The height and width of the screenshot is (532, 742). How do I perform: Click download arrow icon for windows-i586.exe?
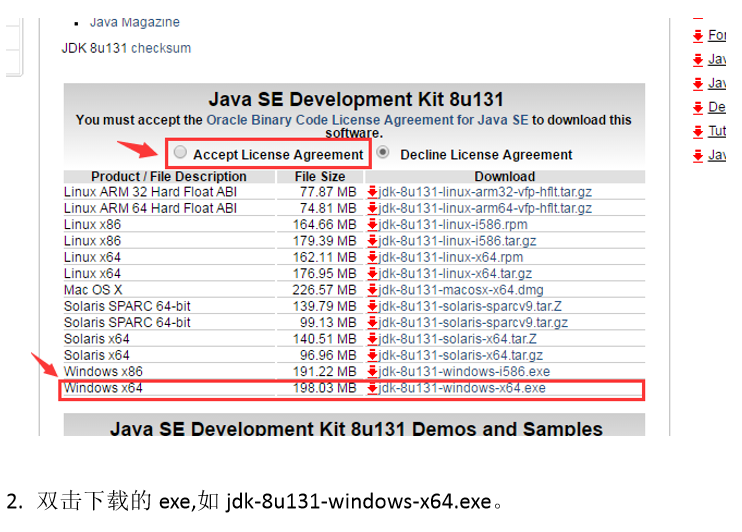(372, 372)
